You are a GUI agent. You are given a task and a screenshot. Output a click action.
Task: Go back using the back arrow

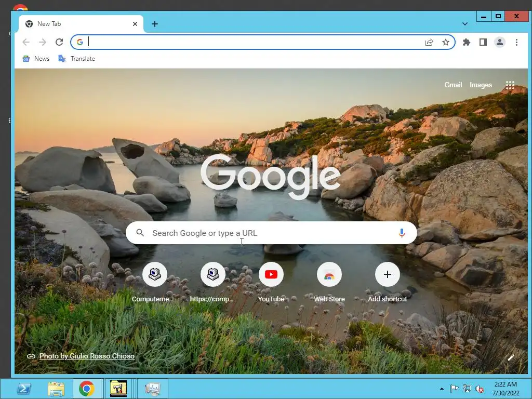click(x=26, y=42)
